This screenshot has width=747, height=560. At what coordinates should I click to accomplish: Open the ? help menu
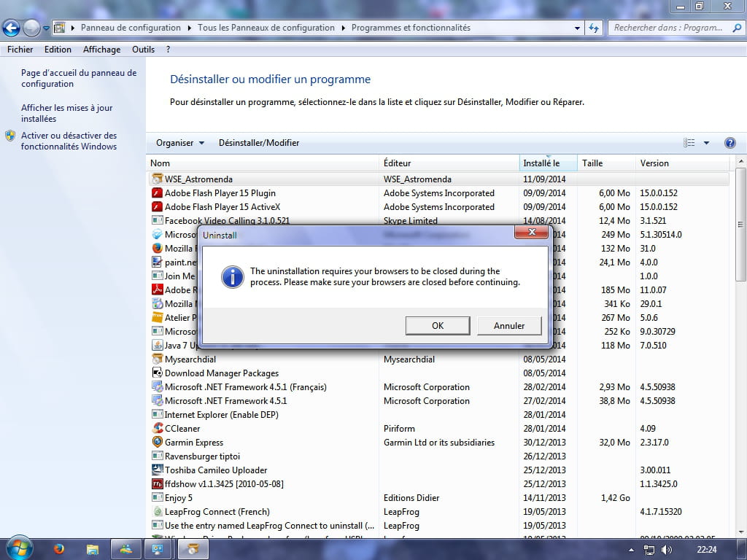pos(169,50)
